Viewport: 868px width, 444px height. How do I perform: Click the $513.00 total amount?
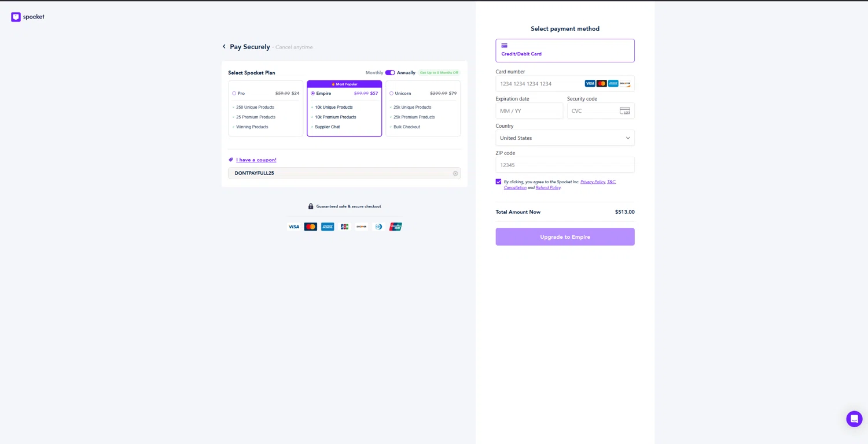click(625, 212)
